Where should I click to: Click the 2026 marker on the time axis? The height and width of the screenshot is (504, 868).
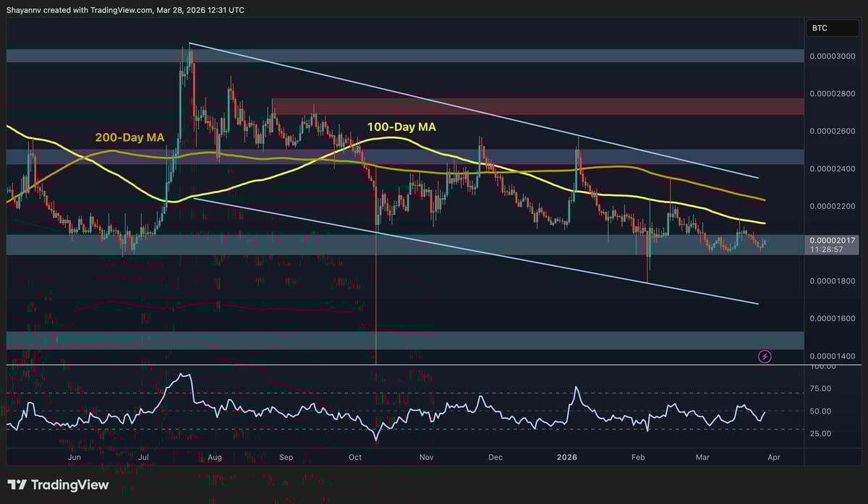tap(566, 457)
